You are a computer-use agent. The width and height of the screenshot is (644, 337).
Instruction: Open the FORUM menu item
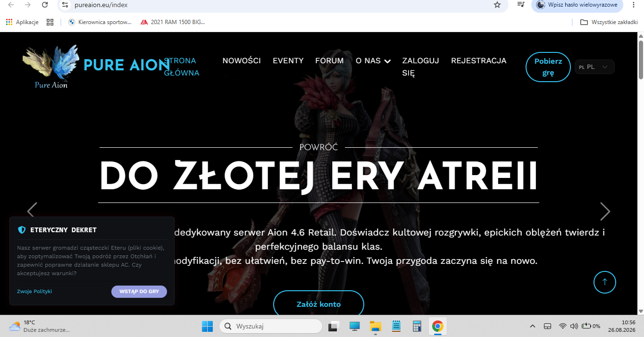tap(329, 60)
